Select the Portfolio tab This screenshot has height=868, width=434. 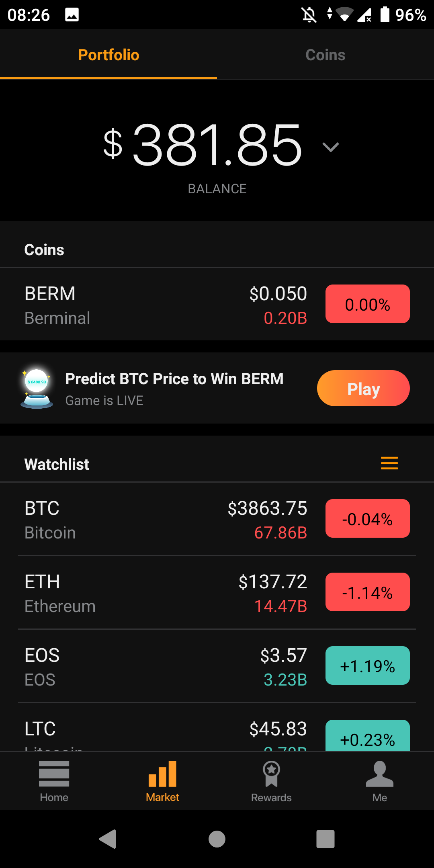[x=108, y=55]
